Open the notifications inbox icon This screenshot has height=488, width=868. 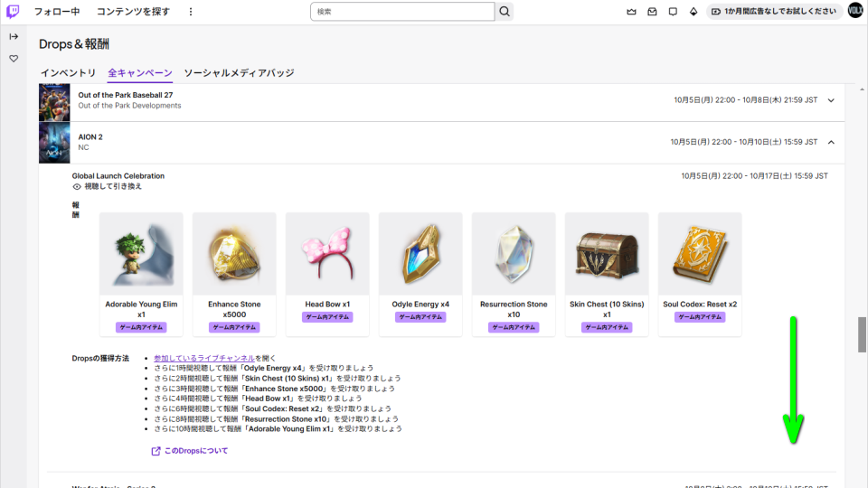652,12
